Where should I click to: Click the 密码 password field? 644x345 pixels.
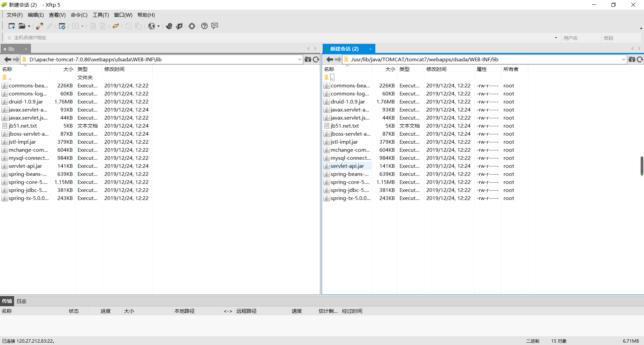(x=621, y=38)
